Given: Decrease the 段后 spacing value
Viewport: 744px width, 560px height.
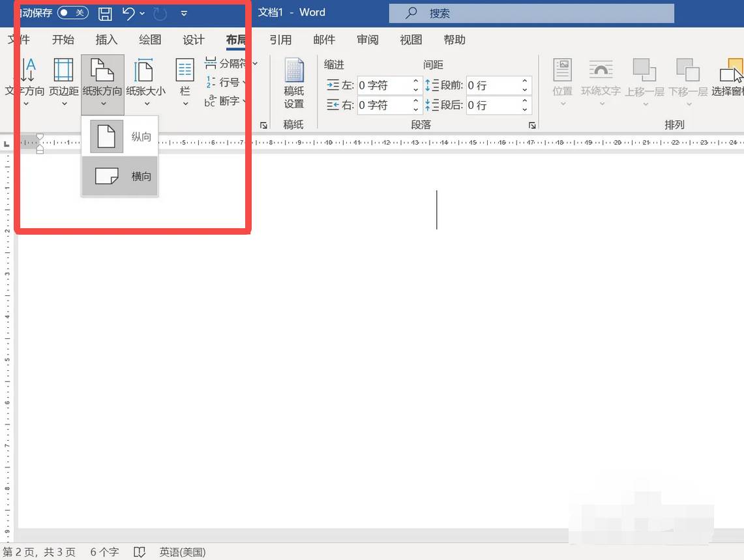Looking at the screenshot, I should coord(525,109).
